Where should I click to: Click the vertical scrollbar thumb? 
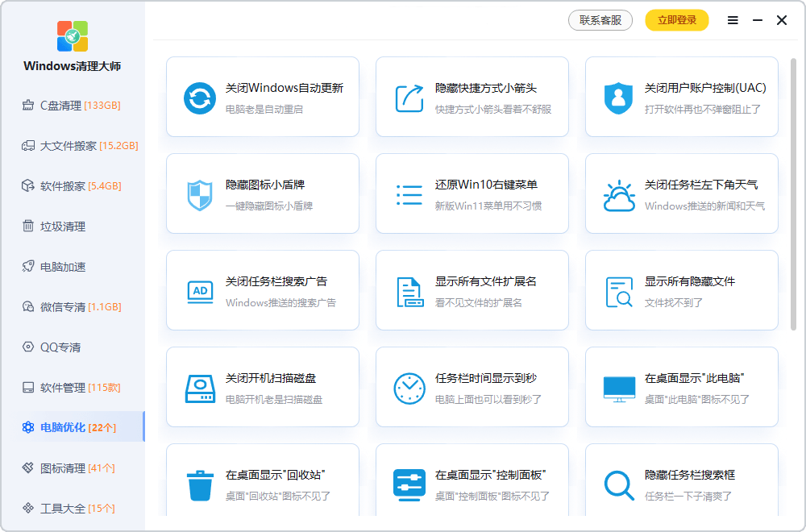pos(793,194)
